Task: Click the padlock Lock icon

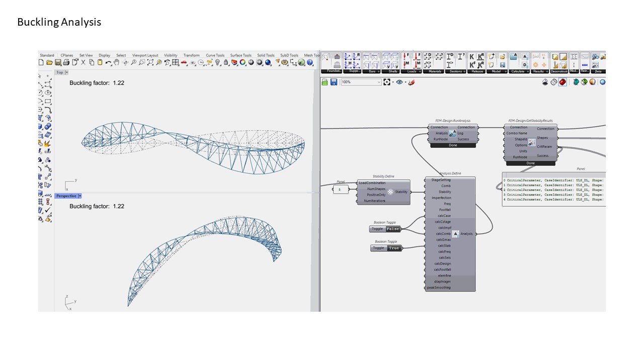Action: 226,62
